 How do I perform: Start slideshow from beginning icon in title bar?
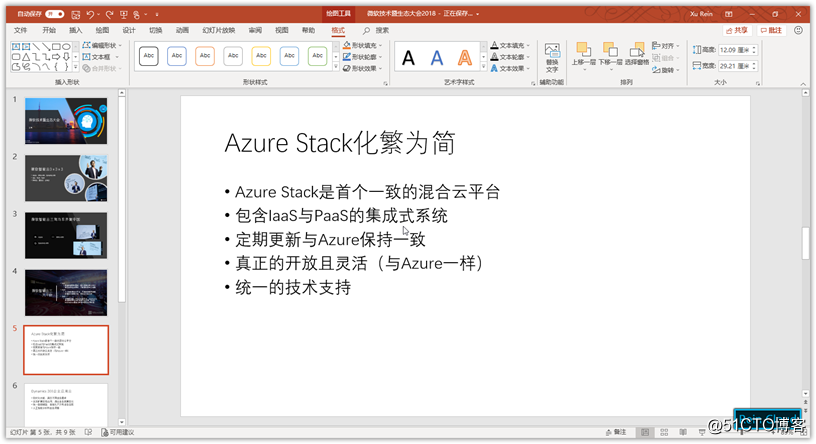[x=123, y=15]
